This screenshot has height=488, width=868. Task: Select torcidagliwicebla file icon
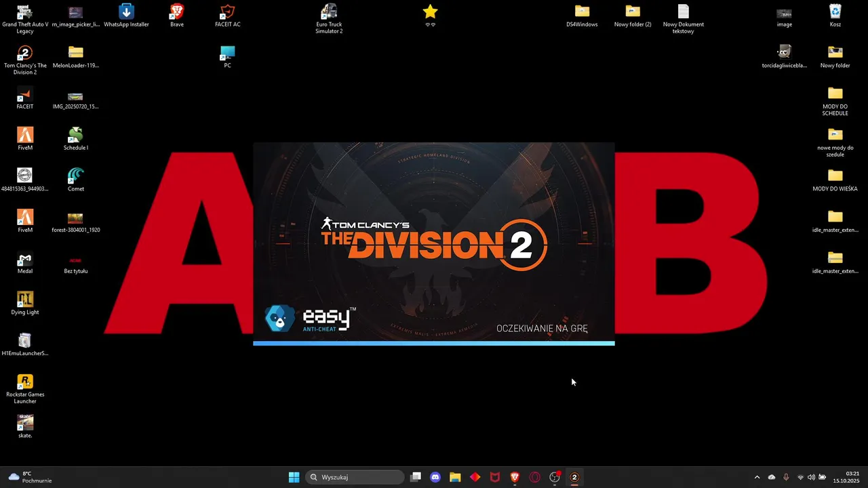pos(785,57)
